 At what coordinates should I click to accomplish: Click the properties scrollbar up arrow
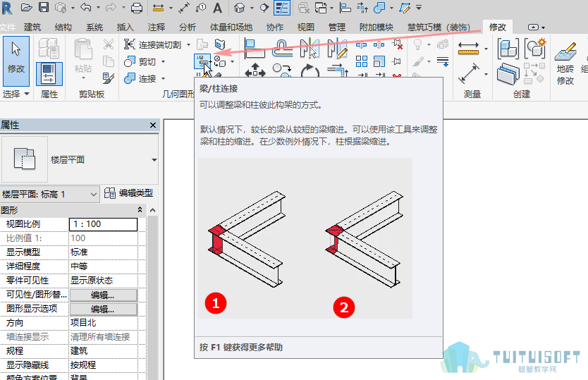coord(152,210)
